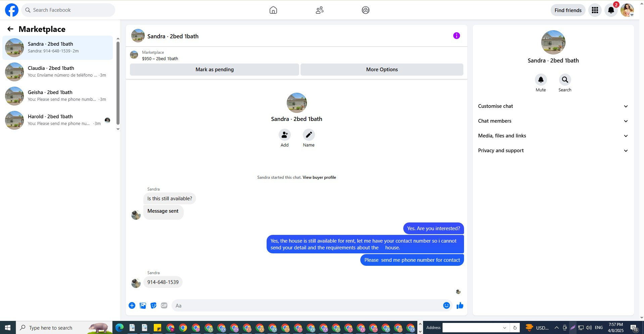Choose a GIF from composer
This screenshot has width=644, height=334.
coord(164,305)
